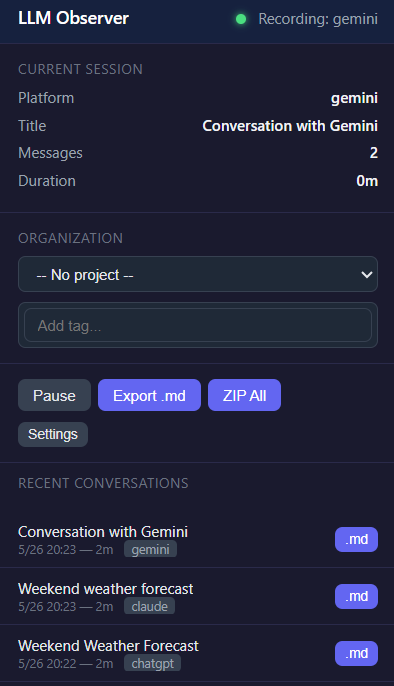Download .md for Weekend weather forecast claude
Image resolution: width=394 pixels, height=686 pixels.
pos(356,596)
